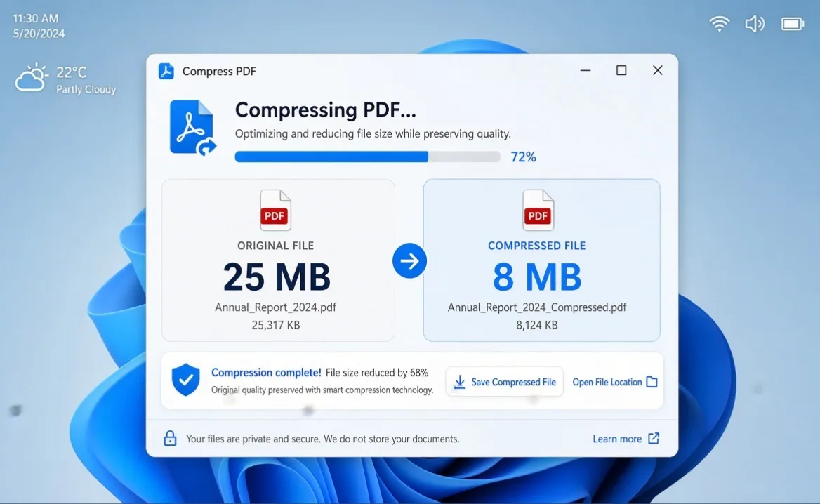The height and width of the screenshot is (504, 820).
Task: Select the Annual_Report_2024_Compressed.pdf file name
Action: pos(537,307)
